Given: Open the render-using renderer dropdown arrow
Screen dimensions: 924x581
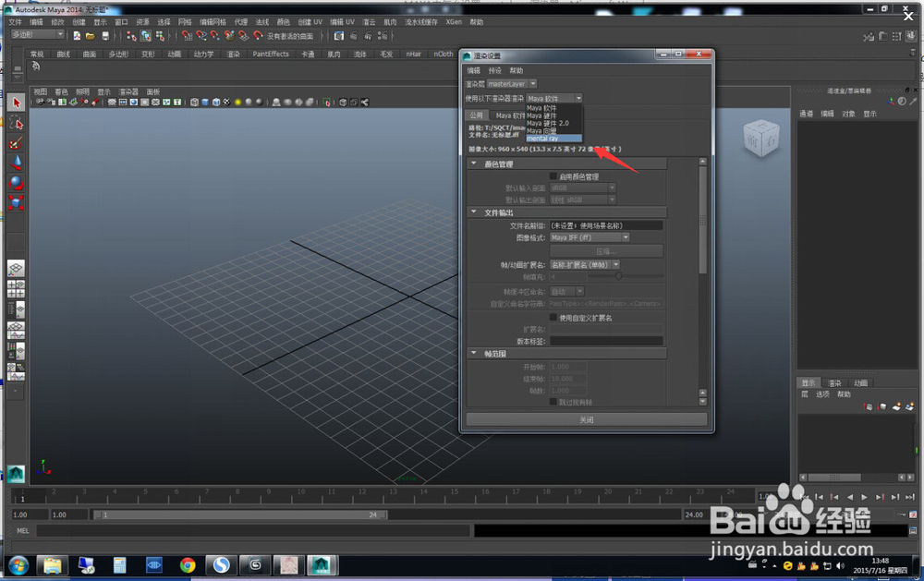Looking at the screenshot, I should [x=578, y=99].
